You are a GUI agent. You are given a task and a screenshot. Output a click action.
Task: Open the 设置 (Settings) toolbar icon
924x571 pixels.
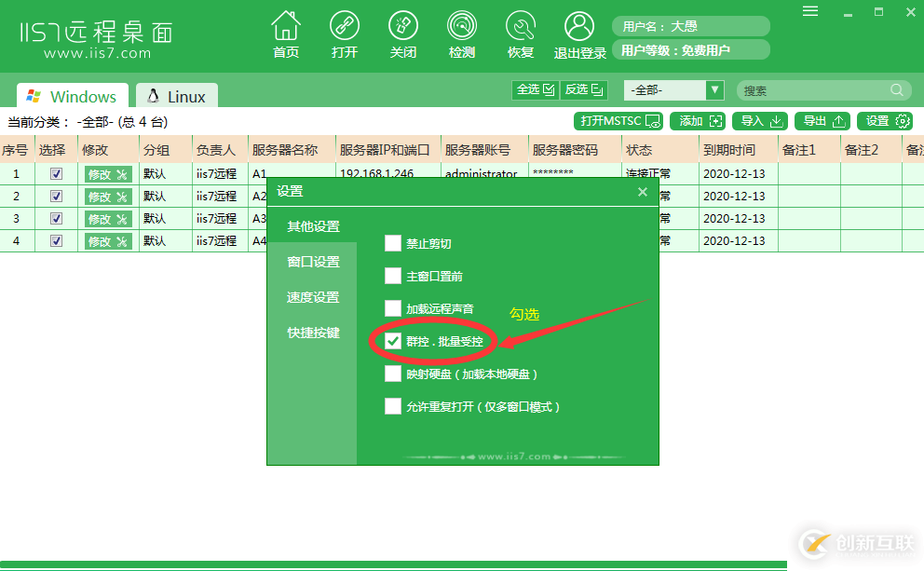[884, 120]
